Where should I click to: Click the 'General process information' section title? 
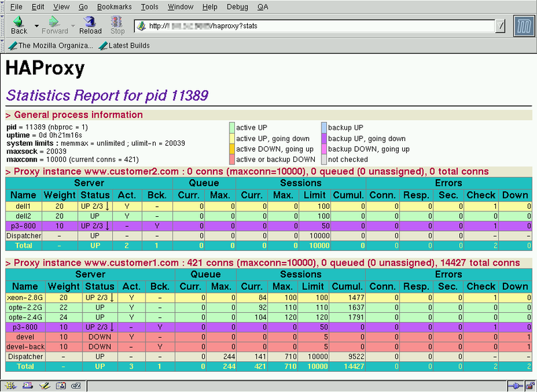point(79,115)
